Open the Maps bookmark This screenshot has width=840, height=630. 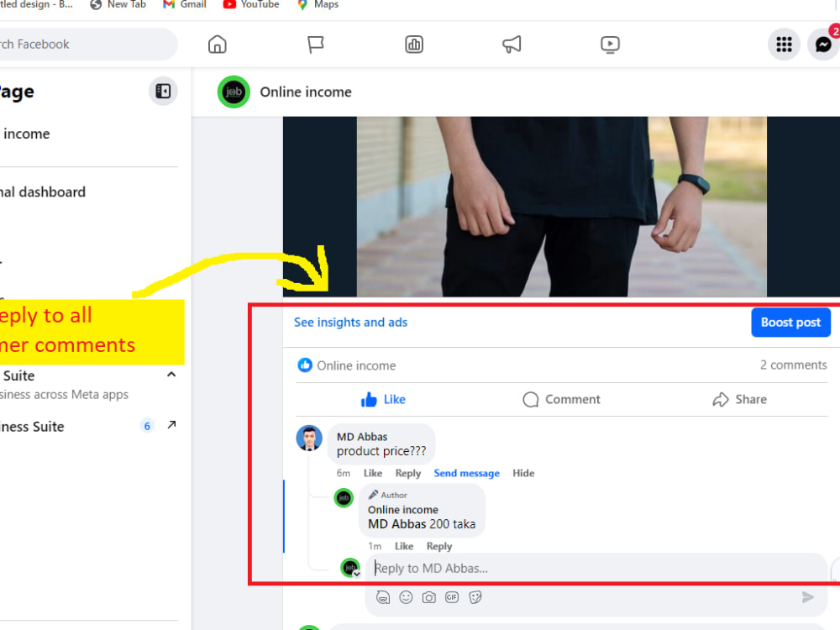tap(318, 4)
